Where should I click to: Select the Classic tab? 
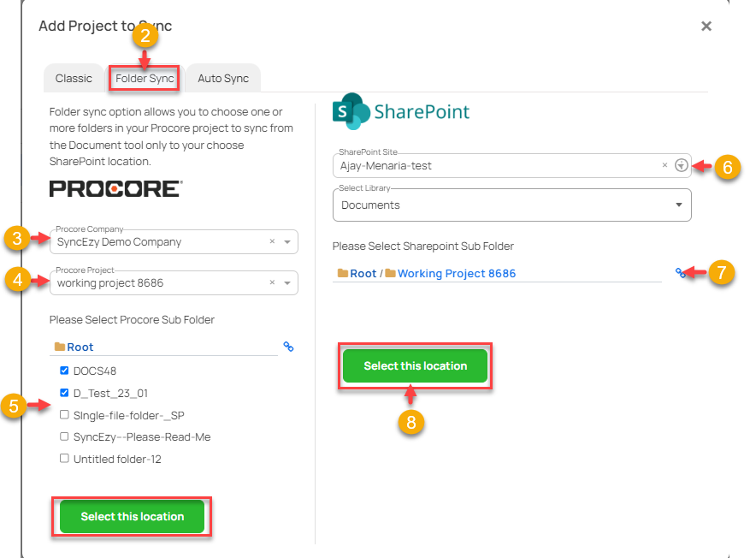pos(74,78)
